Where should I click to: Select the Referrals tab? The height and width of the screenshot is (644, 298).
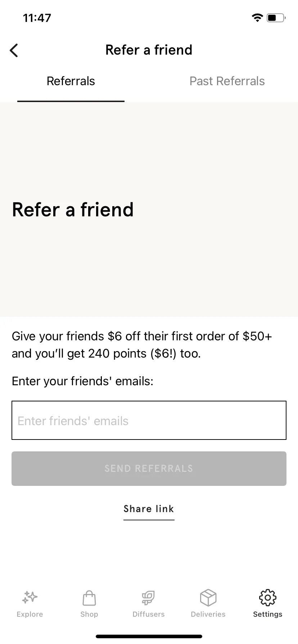point(71,81)
